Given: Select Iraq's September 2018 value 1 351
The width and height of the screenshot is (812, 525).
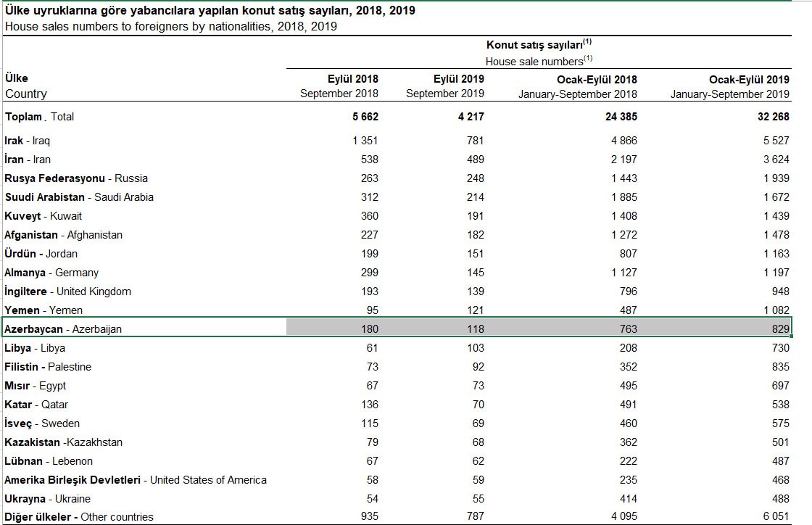Looking at the screenshot, I should (x=365, y=141).
